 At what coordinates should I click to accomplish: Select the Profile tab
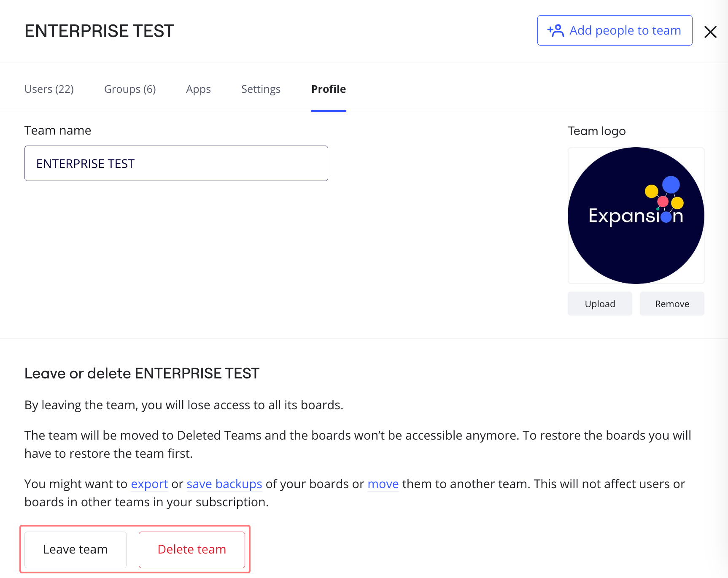click(329, 89)
